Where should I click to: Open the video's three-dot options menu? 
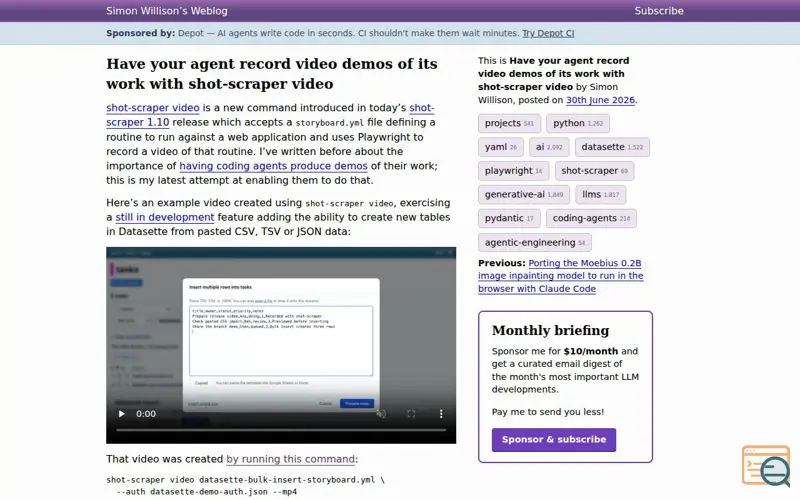tap(441, 414)
